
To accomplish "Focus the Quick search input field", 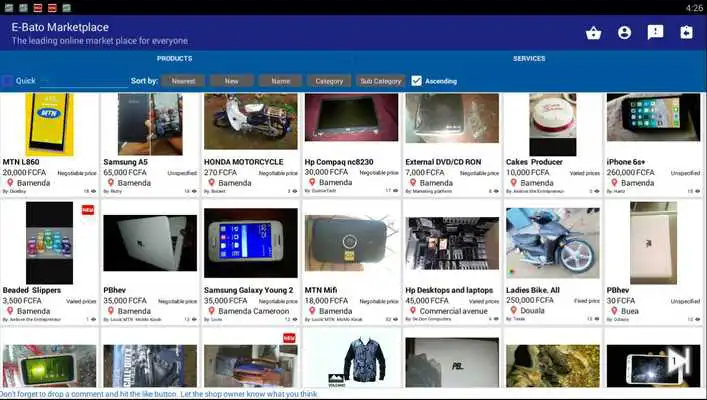I will (x=84, y=81).
